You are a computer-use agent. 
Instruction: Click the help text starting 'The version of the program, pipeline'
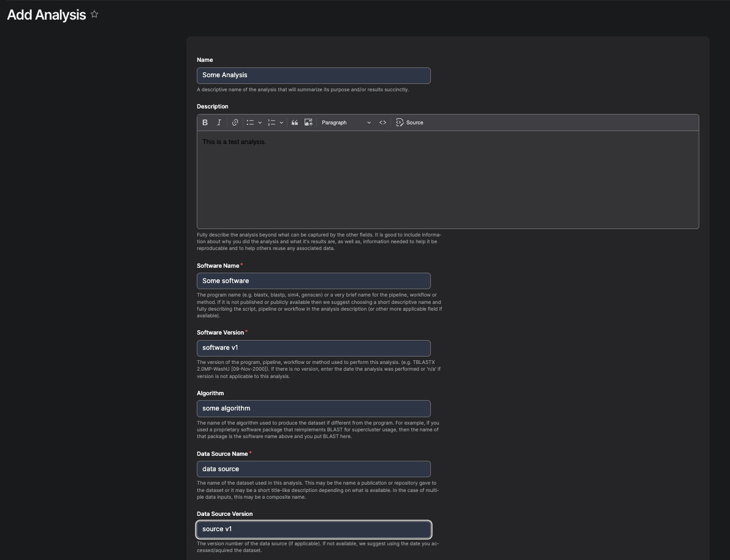[x=319, y=369]
